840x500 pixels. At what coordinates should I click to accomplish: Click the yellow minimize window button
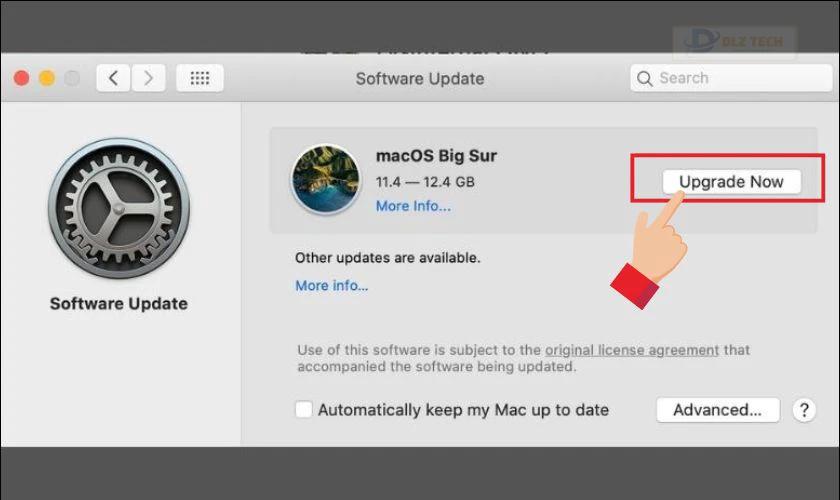pyautogui.click(x=47, y=78)
